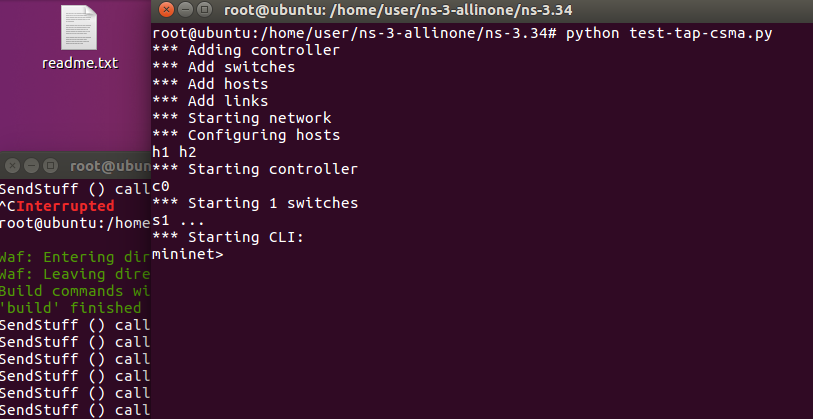Maximize the background terminal window
Screen dimensions: 813x419
point(50,166)
